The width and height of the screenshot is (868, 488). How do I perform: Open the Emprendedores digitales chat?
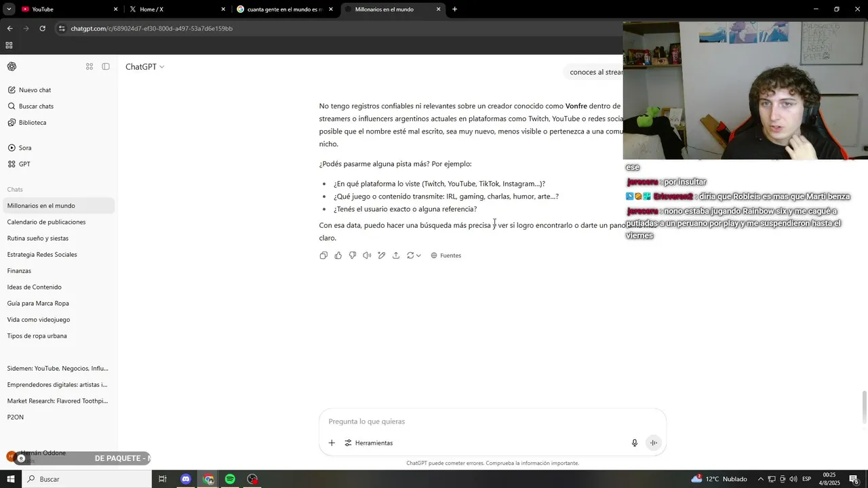[x=58, y=384]
